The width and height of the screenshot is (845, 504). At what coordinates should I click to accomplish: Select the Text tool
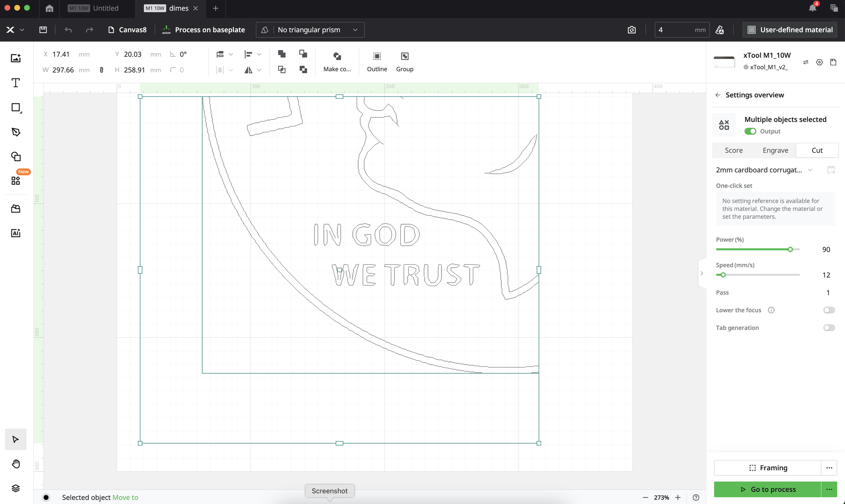coord(15,83)
